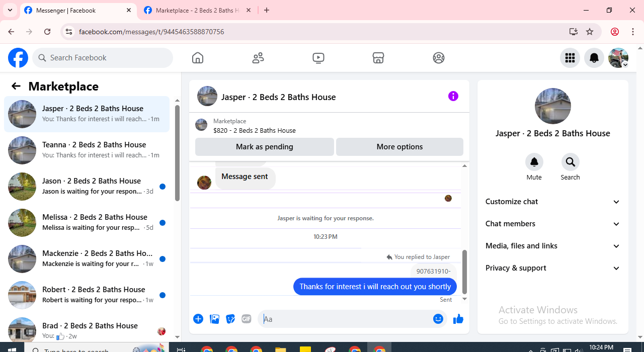This screenshot has width=644, height=352.
Task: Open the Video icon in top navigation
Action: point(318,58)
